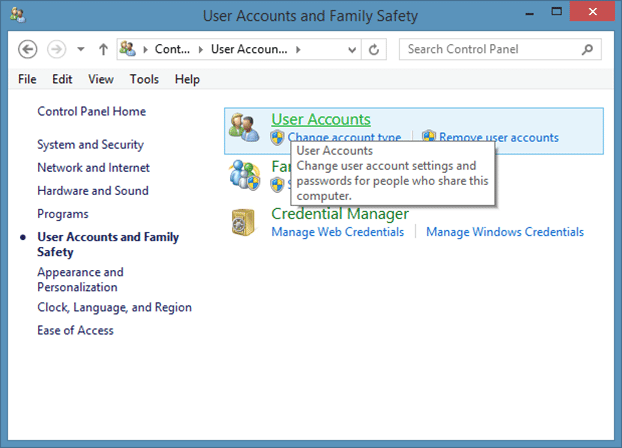The height and width of the screenshot is (448, 622).
Task: Select 'User Accoun...' breadcrumb
Action: click(249, 49)
